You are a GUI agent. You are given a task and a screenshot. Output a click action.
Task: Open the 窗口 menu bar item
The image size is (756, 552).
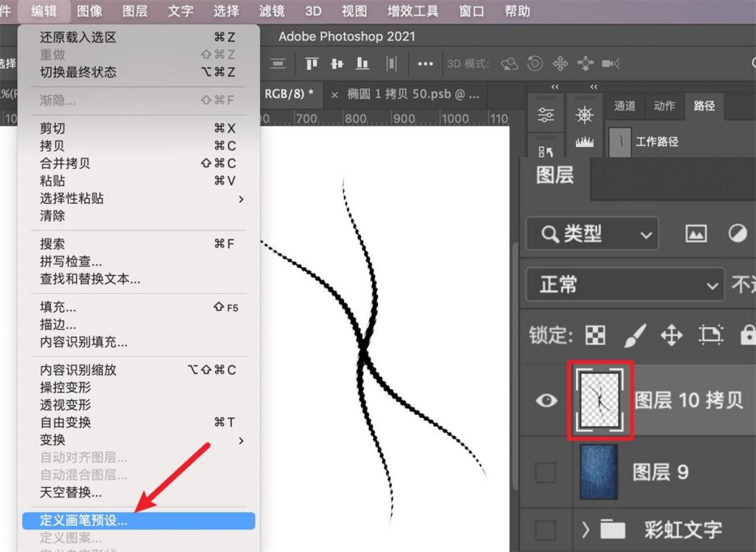472,11
